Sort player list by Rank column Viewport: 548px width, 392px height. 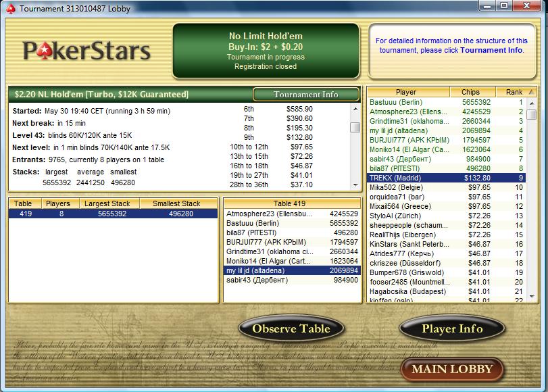point(516,92)
